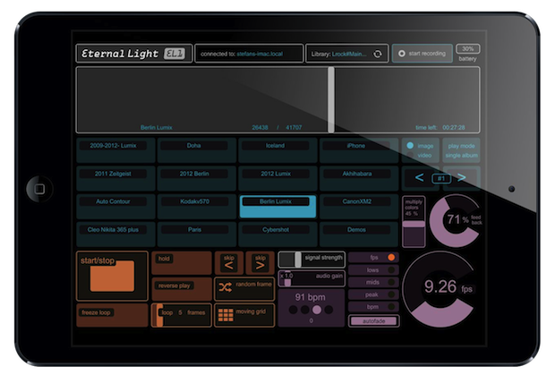
Task: Adjust the audio gain slider
Action: point(312,278)
